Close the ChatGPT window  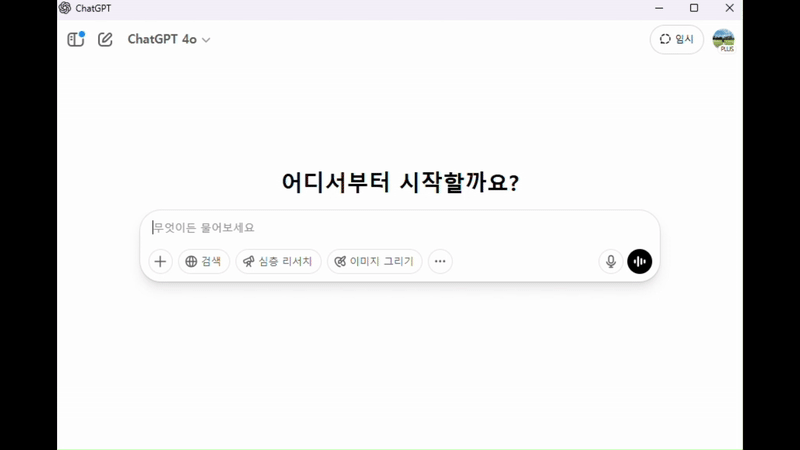point(730,8)
